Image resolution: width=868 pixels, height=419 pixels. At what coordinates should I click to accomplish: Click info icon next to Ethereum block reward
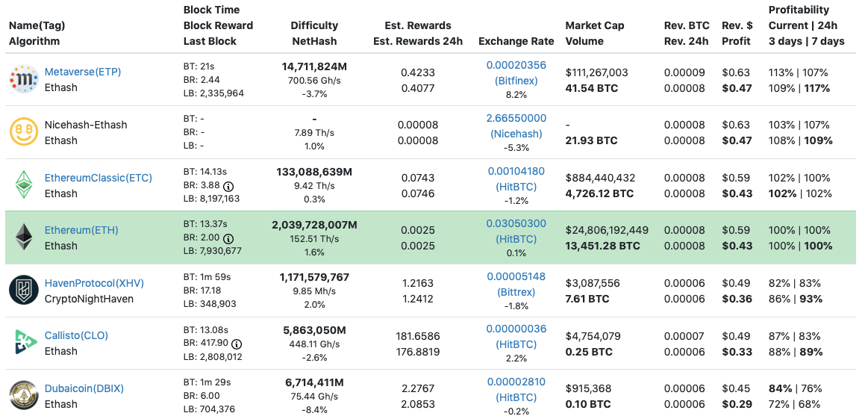point(228,238)
